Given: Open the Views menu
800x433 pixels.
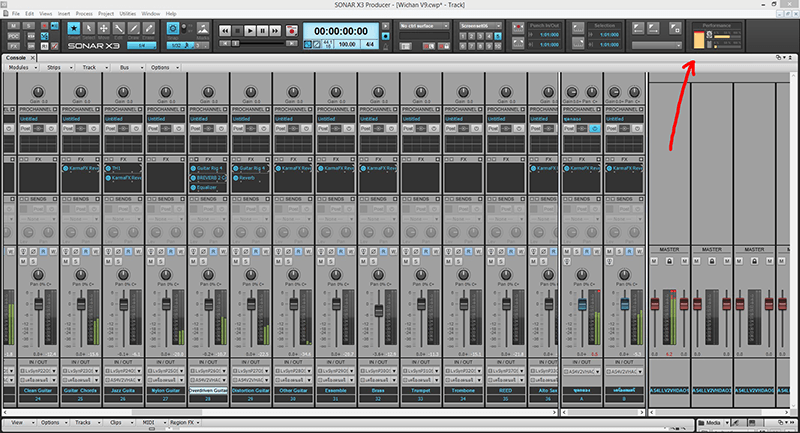Looking at the screenshot, I should pyautogui.click(x=45, y=13).
